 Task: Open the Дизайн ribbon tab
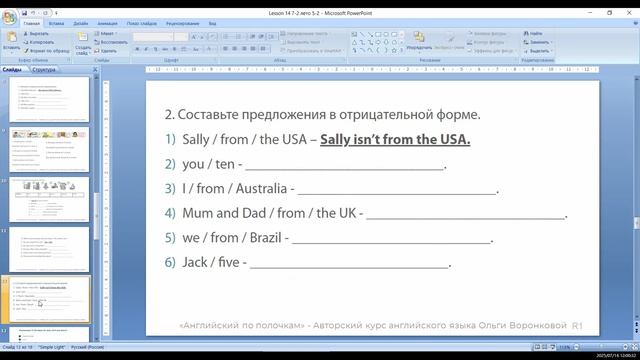81,23
